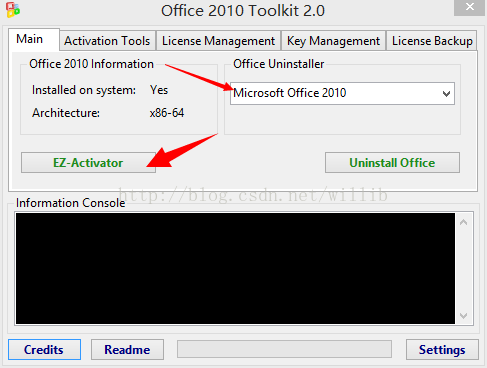Go to the Key Management tab
487x368 pixels.
click(333, 41)
